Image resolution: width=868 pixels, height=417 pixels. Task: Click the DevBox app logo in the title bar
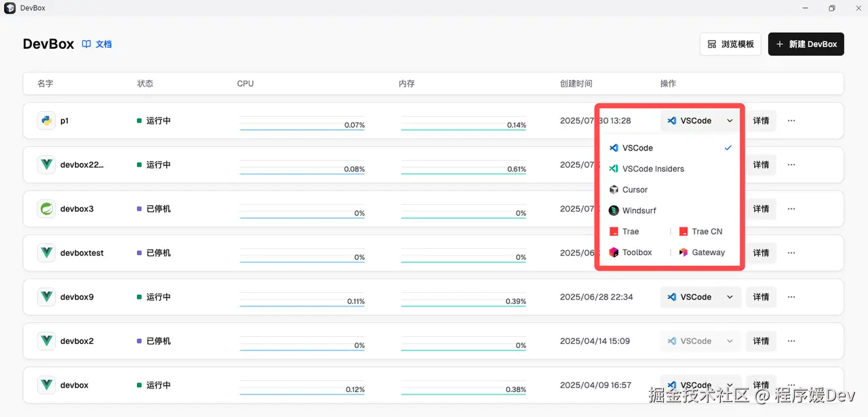(x=9, y=8)
